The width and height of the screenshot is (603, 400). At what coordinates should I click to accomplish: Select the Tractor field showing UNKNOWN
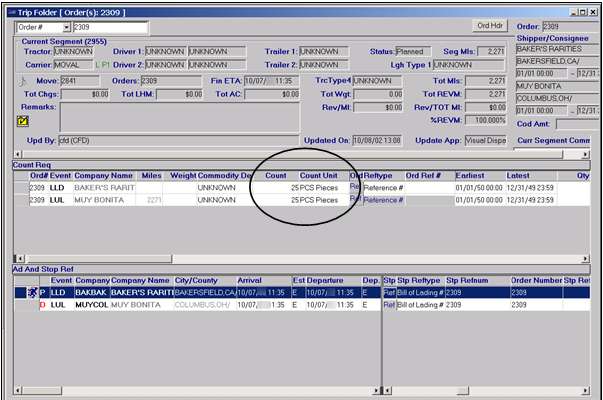tap(74, 51)
